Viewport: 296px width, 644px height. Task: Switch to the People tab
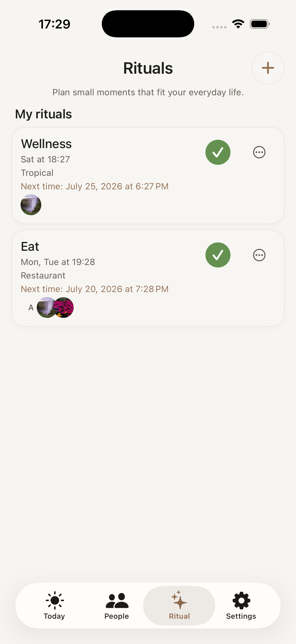[117, 605]
